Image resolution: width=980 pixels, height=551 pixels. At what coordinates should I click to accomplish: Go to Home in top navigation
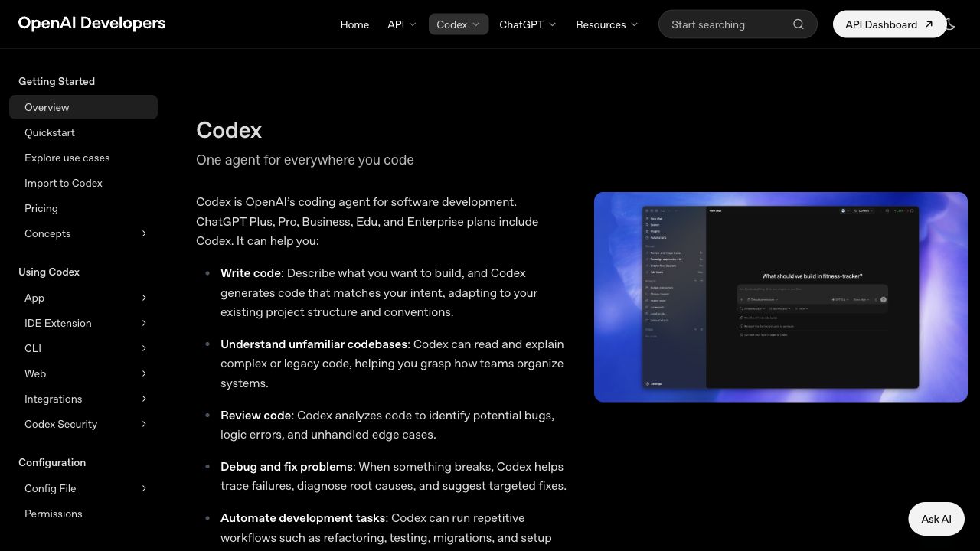coord(354,24)
